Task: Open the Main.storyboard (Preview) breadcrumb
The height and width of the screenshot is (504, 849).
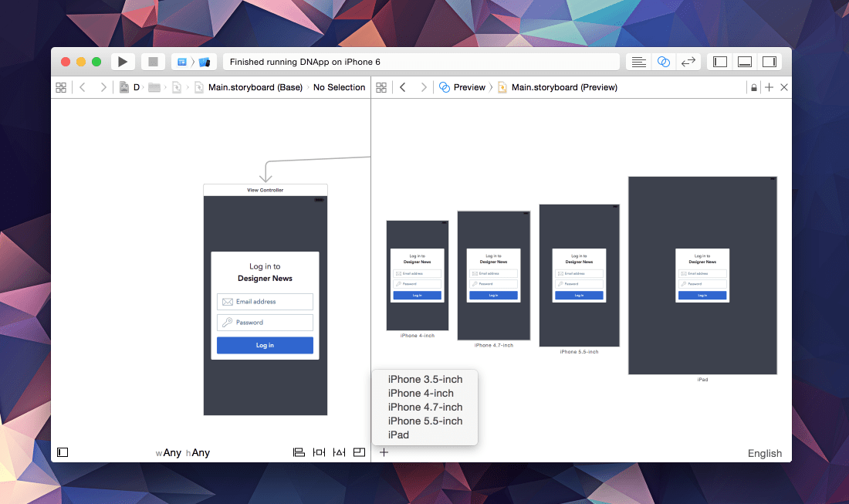Action: pos(558,87)
